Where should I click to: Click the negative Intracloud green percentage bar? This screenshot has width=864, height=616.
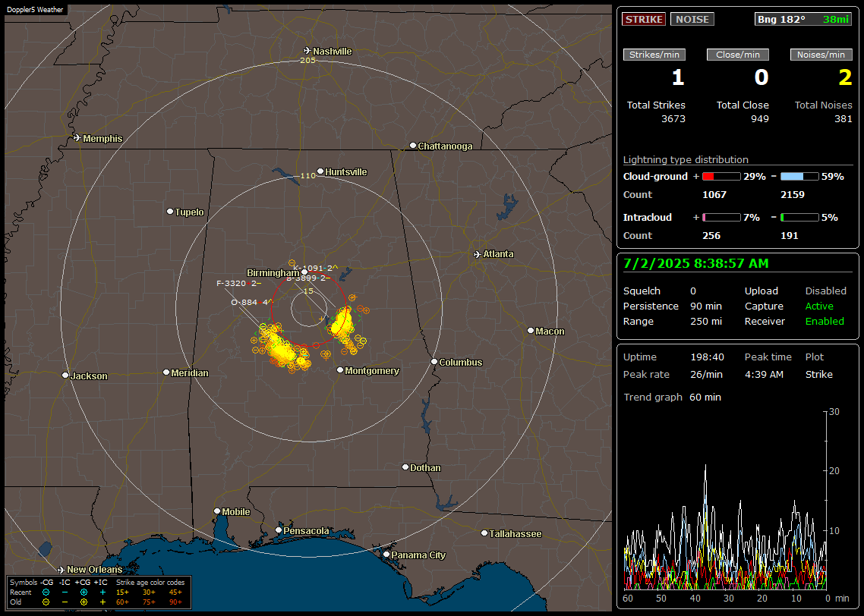[x=799, y=218]
